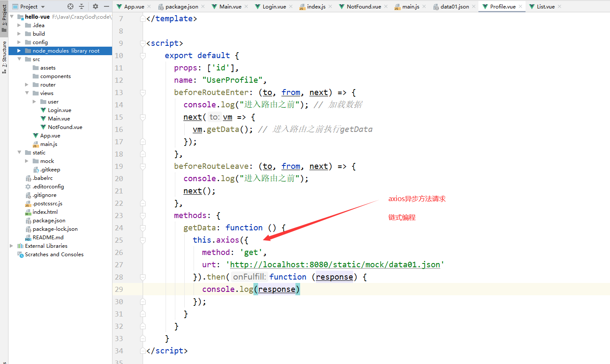Switch to the App.vue editor tab
Screen dimensions: 610x364
[130, 6]
